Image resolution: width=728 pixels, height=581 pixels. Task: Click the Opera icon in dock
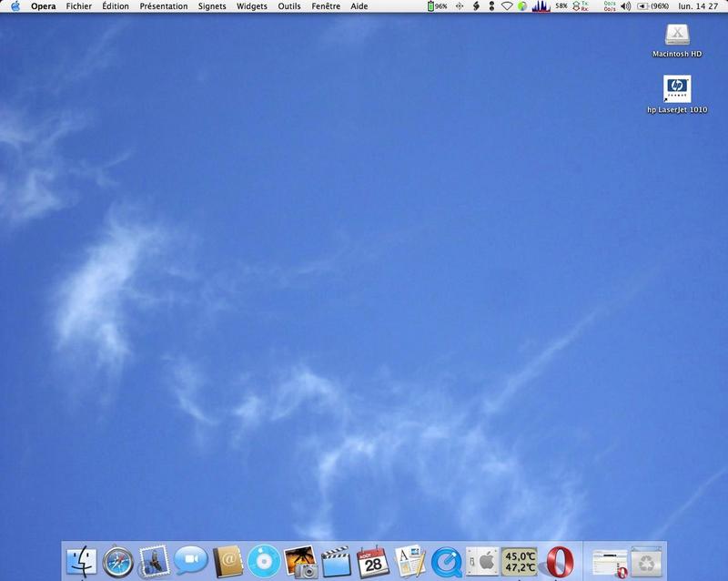click(559, 561)
